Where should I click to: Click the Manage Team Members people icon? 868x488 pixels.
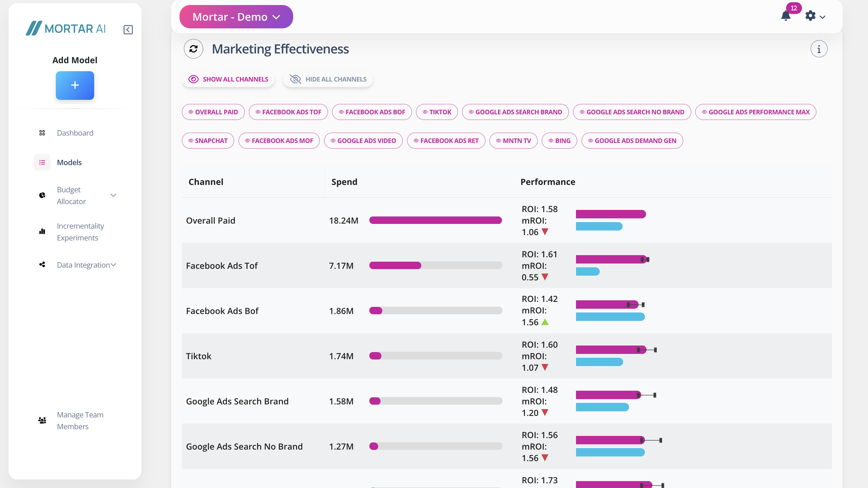pyautogui.click(x=42, y=420)
